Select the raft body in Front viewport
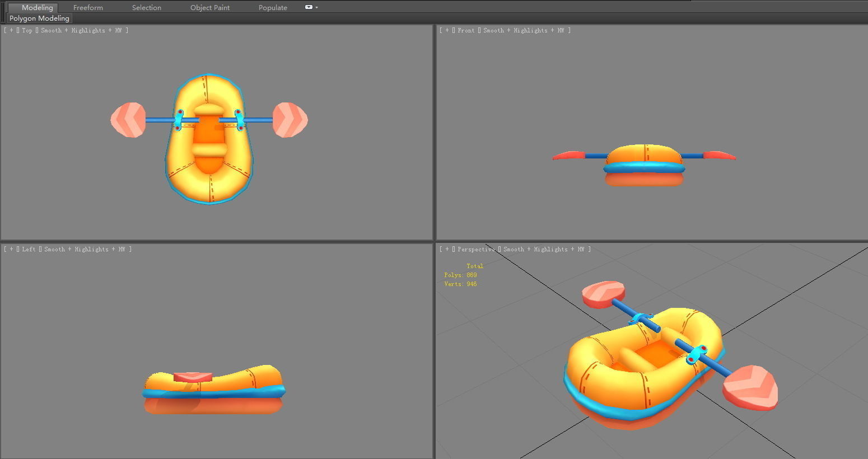The width and height of the screenshot is (868, 459). (x=644, y=166)
